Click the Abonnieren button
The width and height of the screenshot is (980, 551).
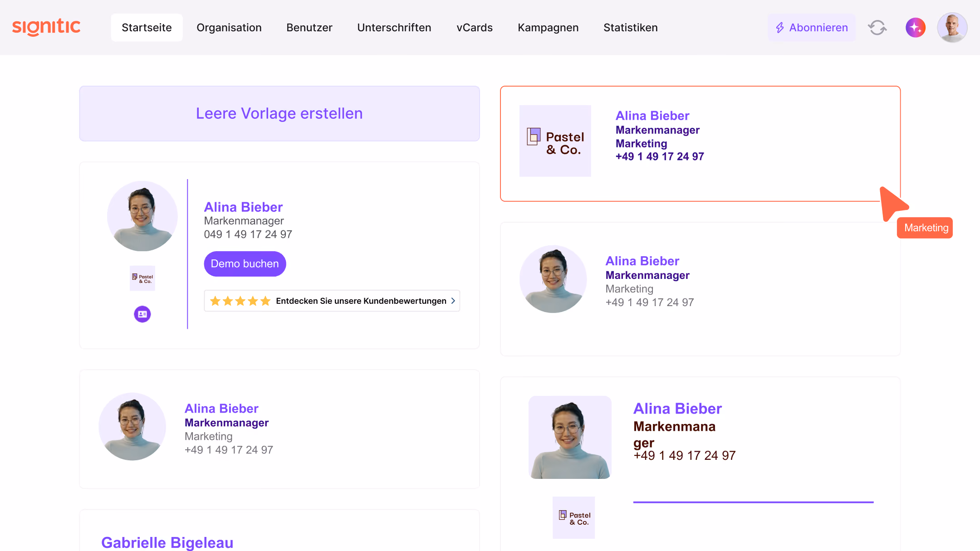tap(812, 28)
